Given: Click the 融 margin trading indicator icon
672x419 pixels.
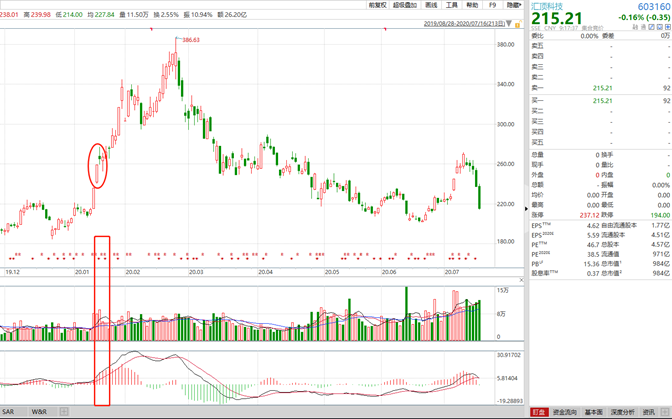Looking at the screenshot, I should [636, 27].
